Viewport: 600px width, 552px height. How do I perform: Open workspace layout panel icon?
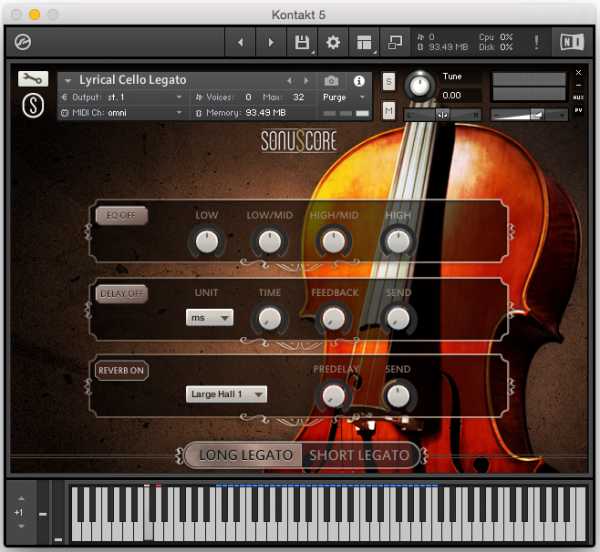(x=364, y=42)
